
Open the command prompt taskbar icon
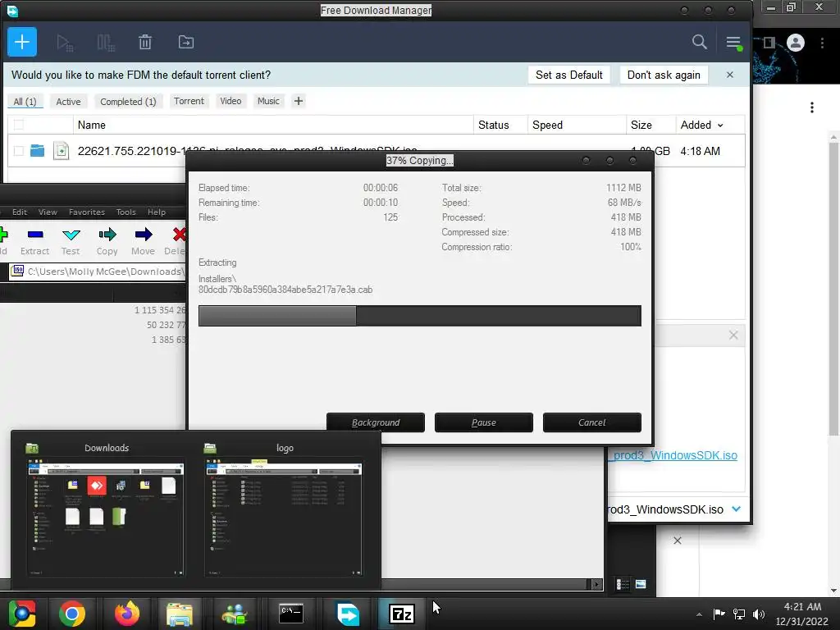[291, 614]
